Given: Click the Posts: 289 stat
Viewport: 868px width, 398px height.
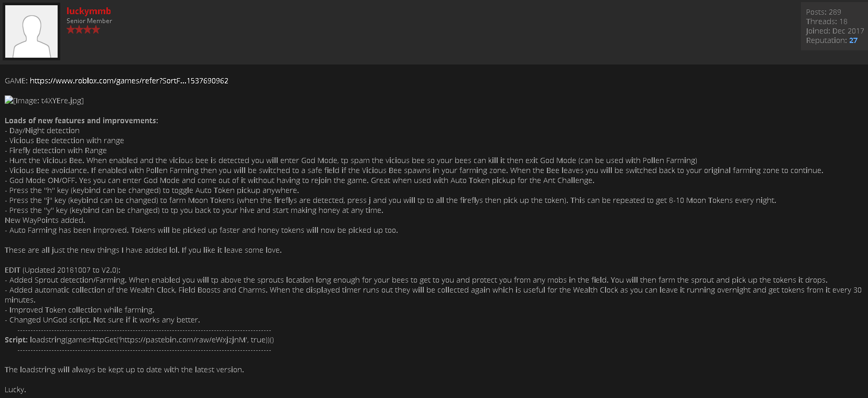Looking at the screenshot, I should tap(823, 12).
